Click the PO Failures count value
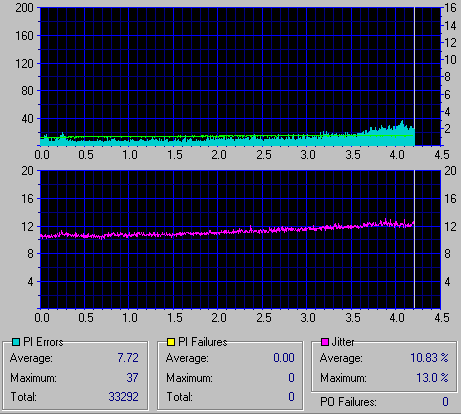 click(445, 402)
